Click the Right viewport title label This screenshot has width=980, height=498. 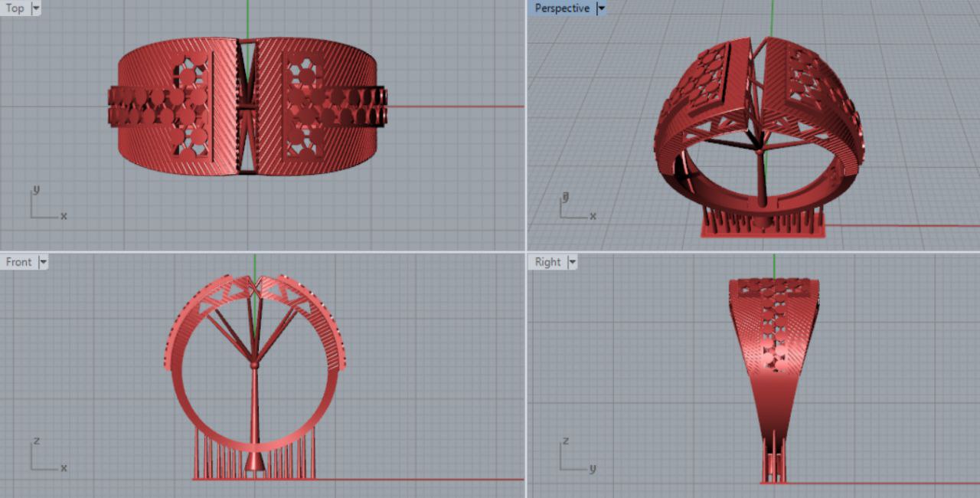(547, 262)
